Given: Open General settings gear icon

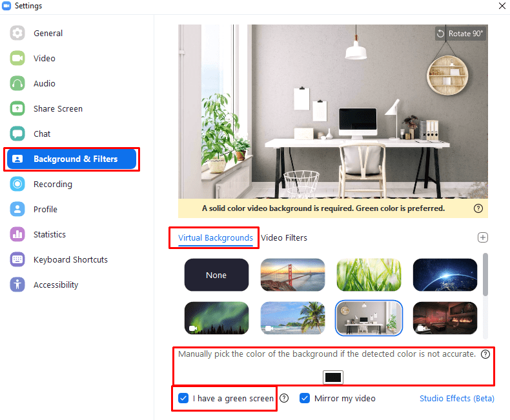Looking at the screenshot, I should [x=17, y=33].
